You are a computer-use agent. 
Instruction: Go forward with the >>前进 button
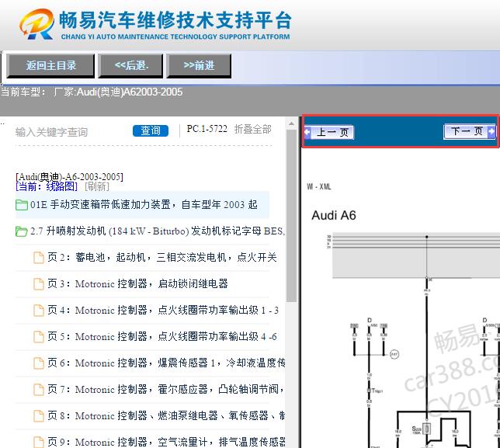pos(199,66)
